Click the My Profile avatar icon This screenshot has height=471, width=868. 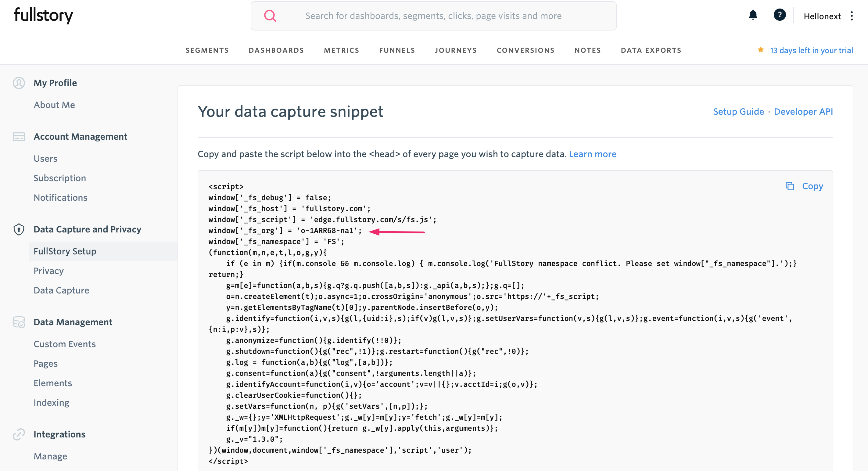pyautogui.click(x=19, y=83)
